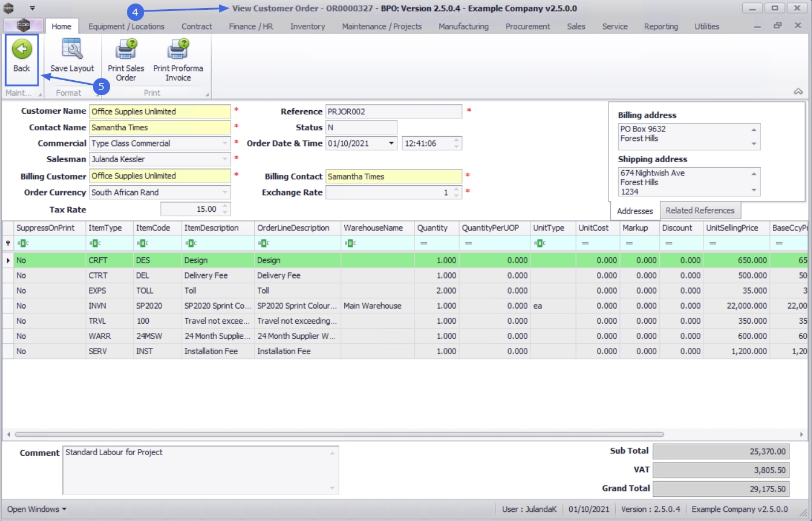812x521 pixels.
Task: Expand the Commercial dropdown
Action: 225,143
